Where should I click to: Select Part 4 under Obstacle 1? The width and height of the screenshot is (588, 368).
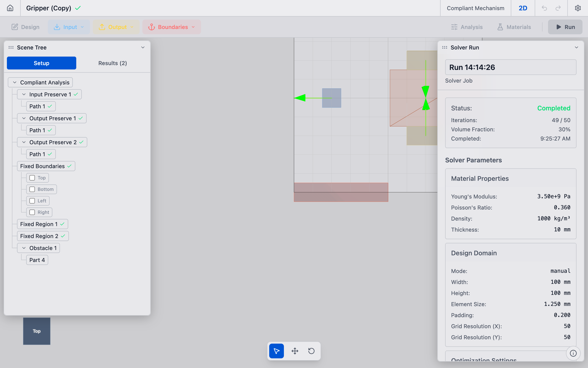tap(37, 260)
